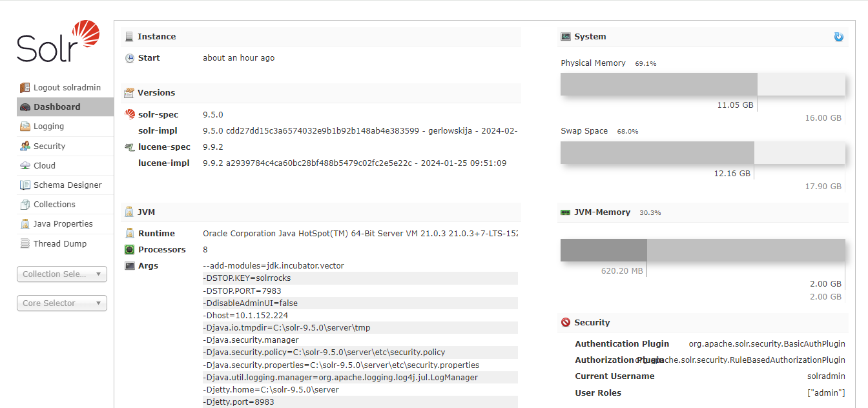Click the JVM-Memory usage bar
868x408 pixels.
[x=703, y=250]
